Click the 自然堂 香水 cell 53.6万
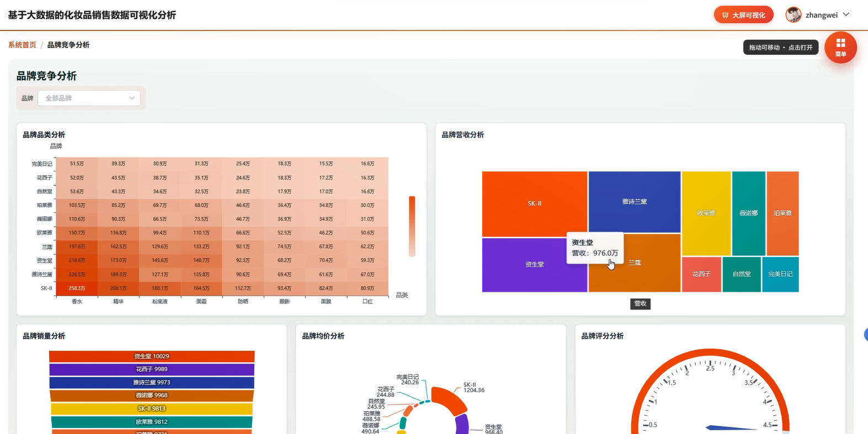This screenshot has height=434, width=868. pyautogui.click(x=77, y=192)
